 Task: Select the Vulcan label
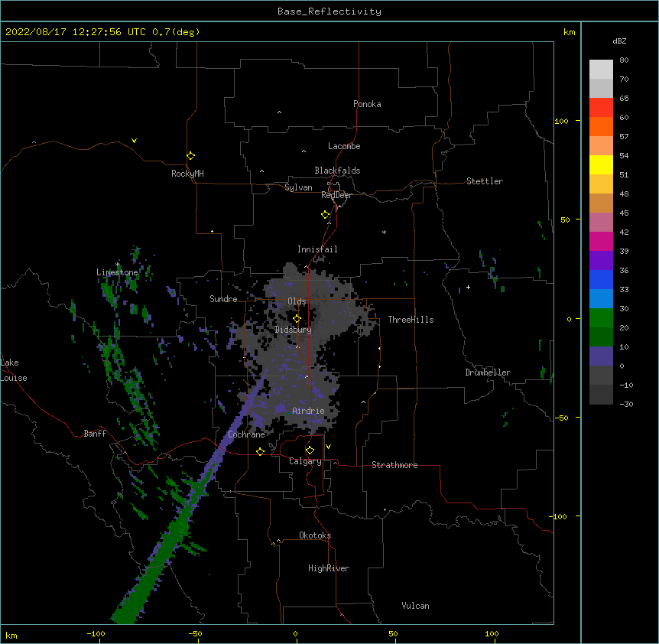(x=415, y=606)
